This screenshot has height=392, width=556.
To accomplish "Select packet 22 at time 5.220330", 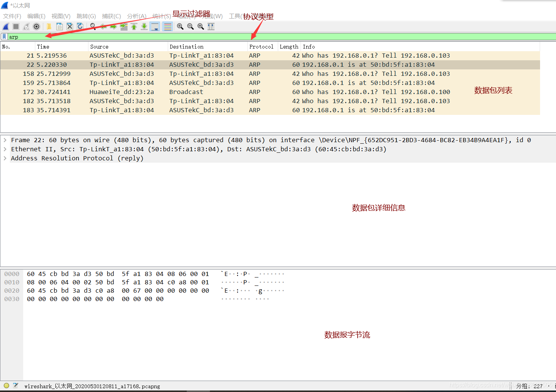I will (x=270, y=65).
